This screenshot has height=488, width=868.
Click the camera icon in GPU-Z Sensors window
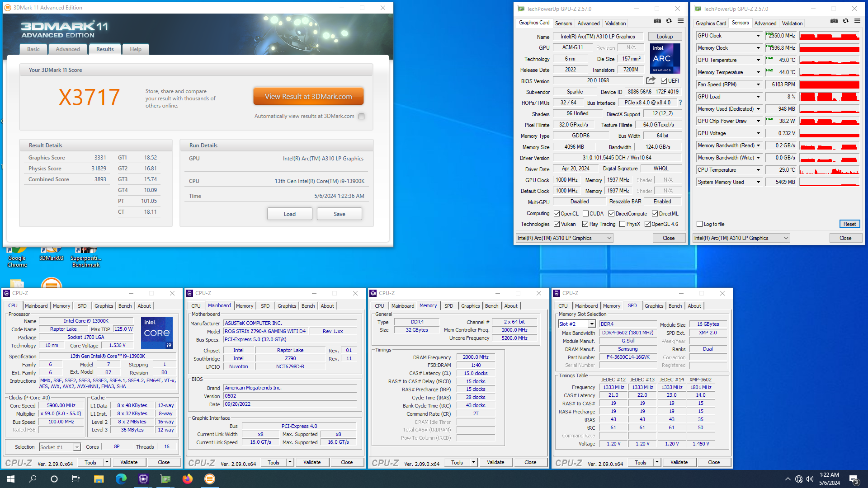click(834, 21)
